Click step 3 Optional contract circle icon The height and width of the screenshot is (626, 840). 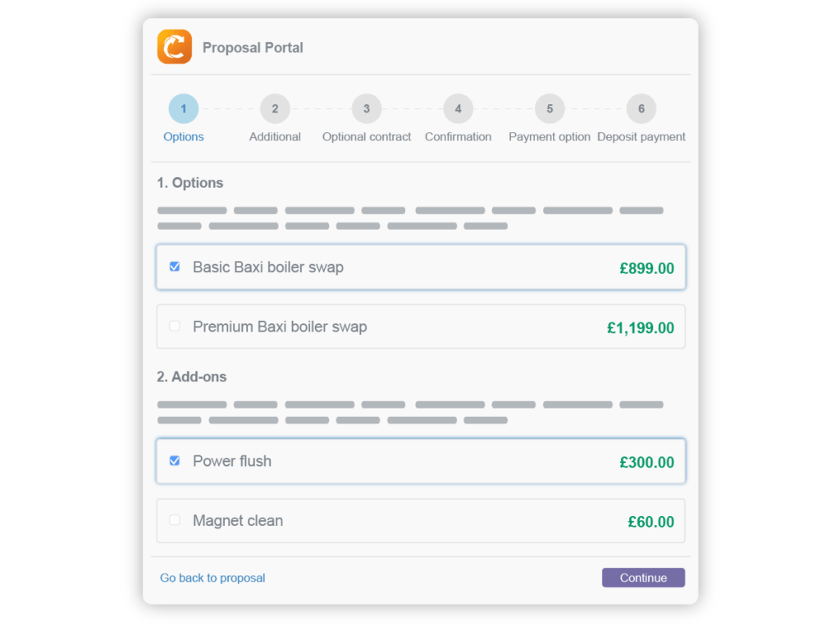pos(366,108)
